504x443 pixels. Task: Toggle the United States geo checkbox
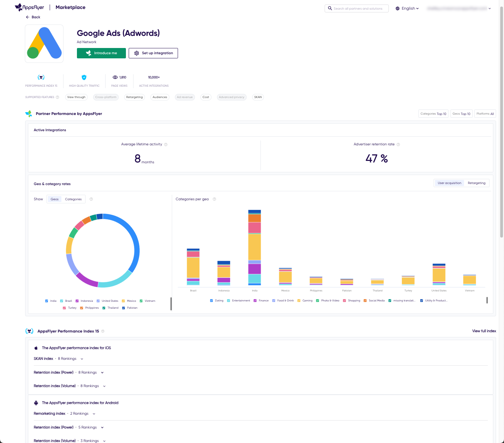pos(98,301)
